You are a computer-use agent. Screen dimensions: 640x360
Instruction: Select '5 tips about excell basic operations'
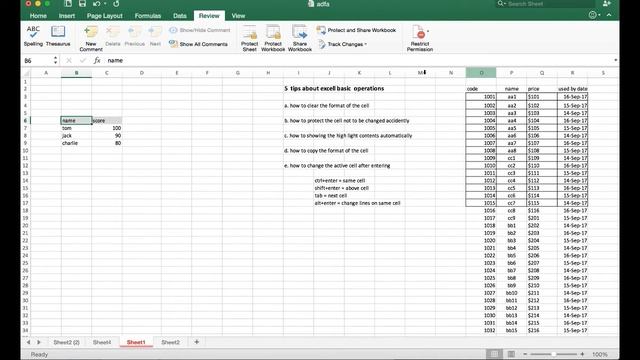tap(334, 89)
